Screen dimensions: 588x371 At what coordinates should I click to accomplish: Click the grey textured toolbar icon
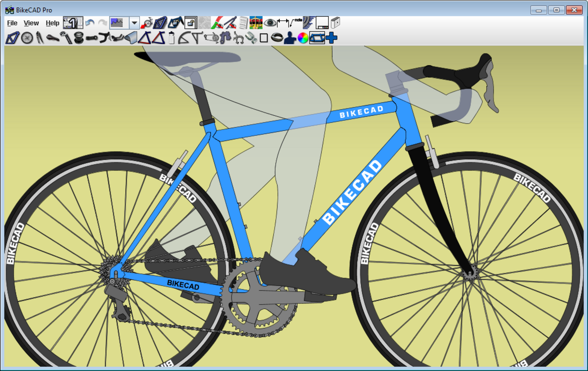coord(204,23)
